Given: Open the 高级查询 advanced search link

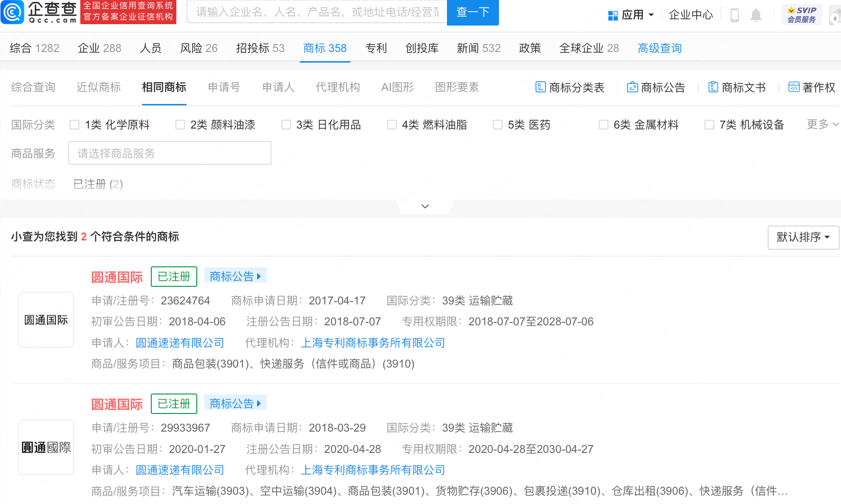Looking at the screenshot, I should click(x=660, y=48).
